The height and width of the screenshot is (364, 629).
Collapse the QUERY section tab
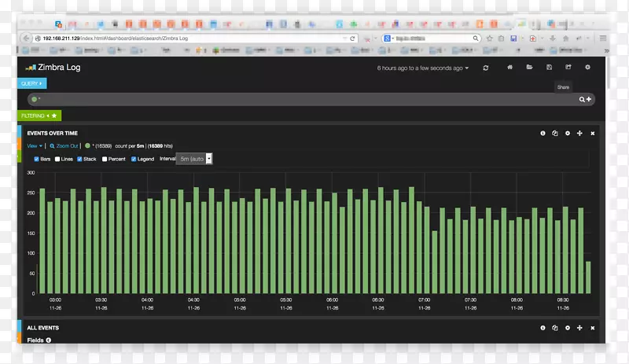coord(31,83)
